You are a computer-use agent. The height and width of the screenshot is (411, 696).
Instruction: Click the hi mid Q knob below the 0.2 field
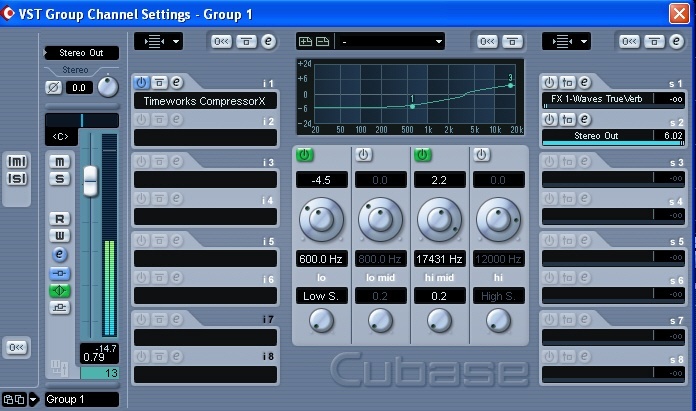tap(439, 320)
